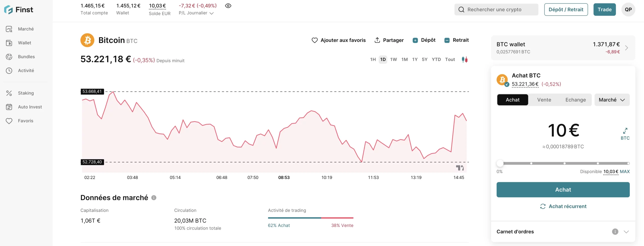Screen dimensions: 644x246
Task: Click the amount slider handle at 0%
Action: 500,163
